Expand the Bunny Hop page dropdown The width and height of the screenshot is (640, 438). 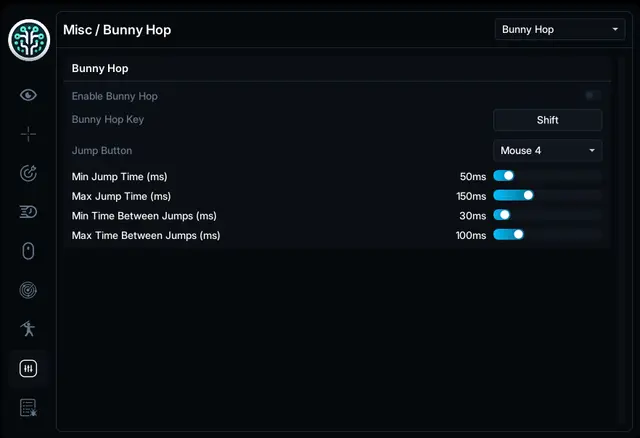(560, 29)
